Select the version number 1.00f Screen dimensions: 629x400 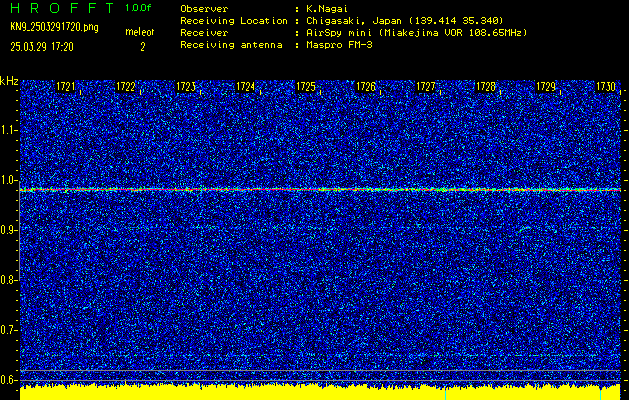click(x=138, y=8)
